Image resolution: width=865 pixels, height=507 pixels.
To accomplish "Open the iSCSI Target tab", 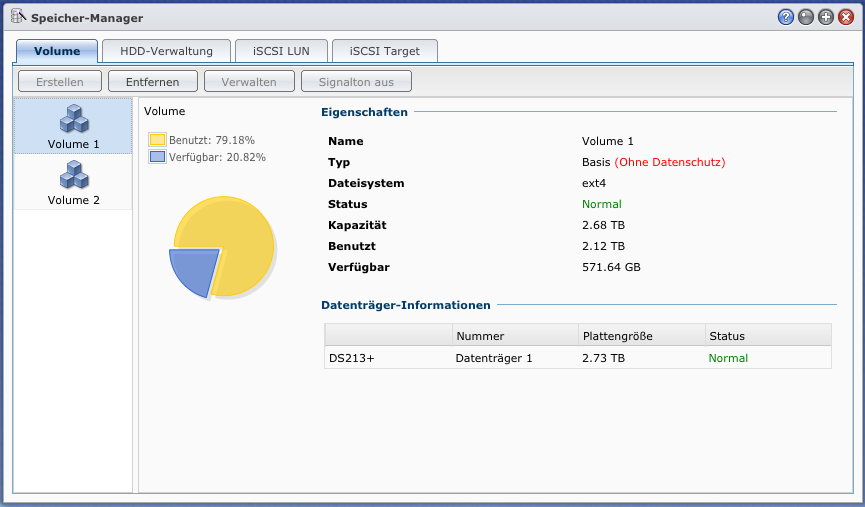I will tap(385, 51).
